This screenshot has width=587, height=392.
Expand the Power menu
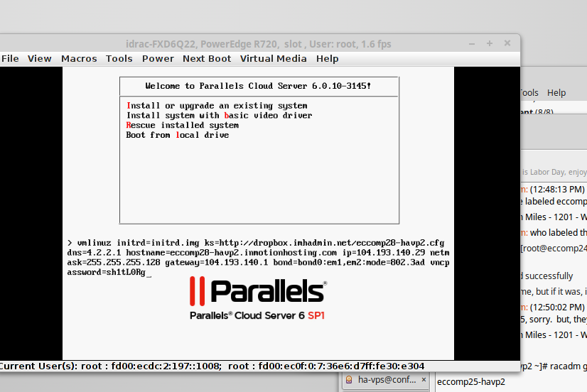point(158,58)
